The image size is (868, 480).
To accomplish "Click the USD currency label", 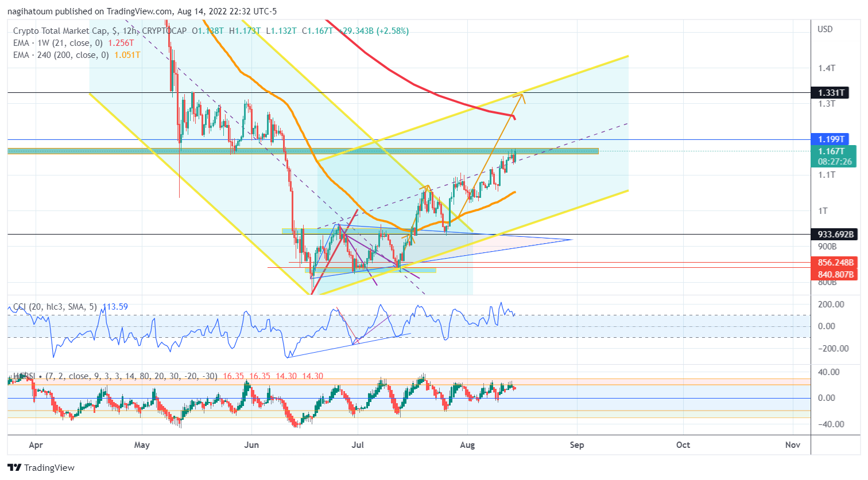I will pos(825,29).
